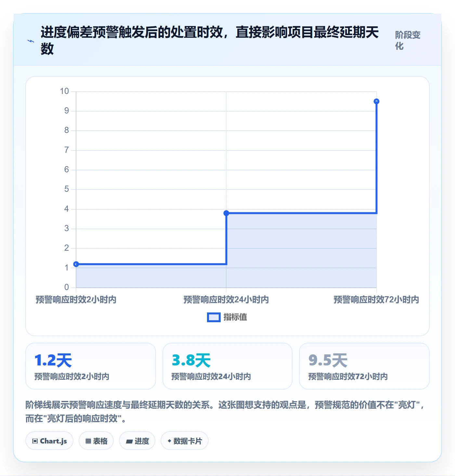The image size is (455, 476).
Task: Click the 进度 tag chip
Action: click(x=137, y=441)
